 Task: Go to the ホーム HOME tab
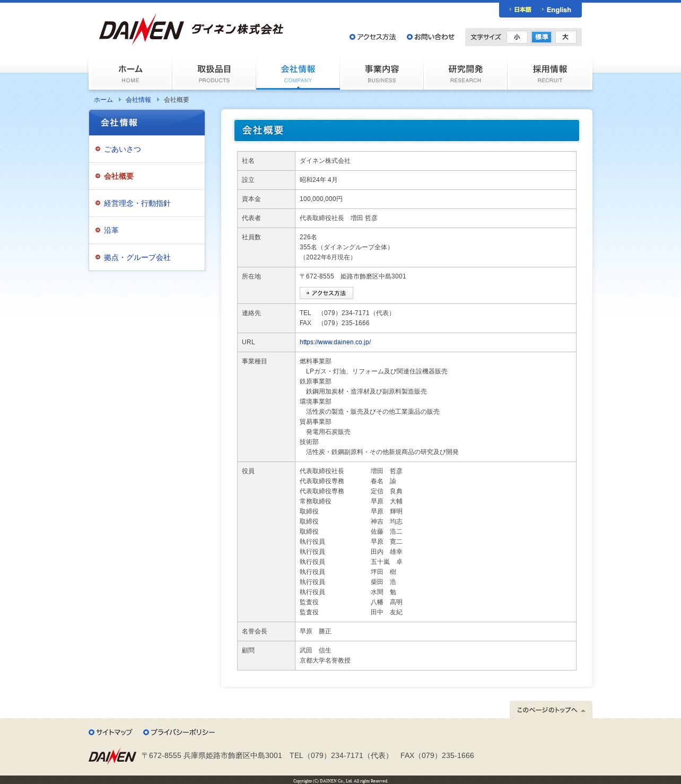click(130, 74)
